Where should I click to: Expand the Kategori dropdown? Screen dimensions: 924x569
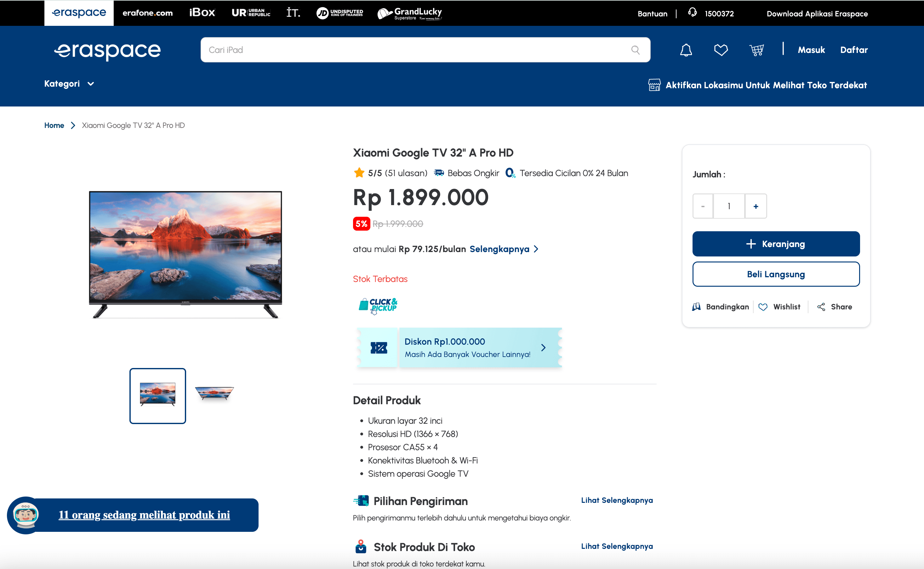tap(69, 84)
